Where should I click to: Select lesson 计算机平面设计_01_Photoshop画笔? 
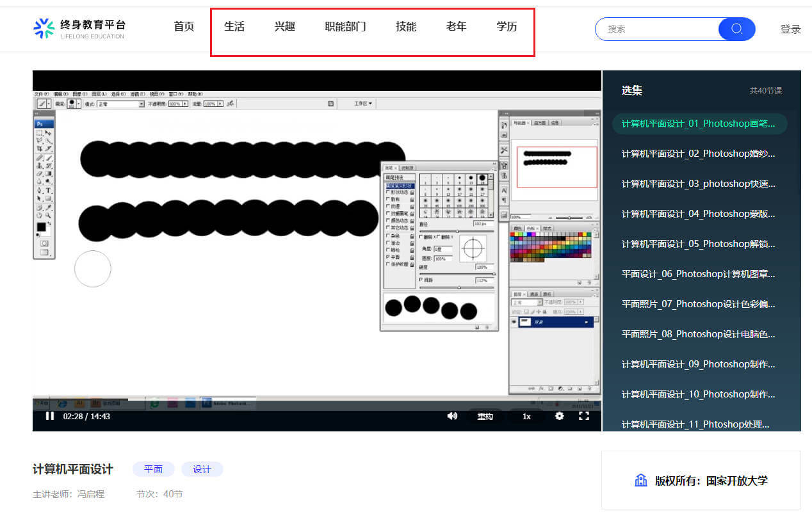coord(700,124)
